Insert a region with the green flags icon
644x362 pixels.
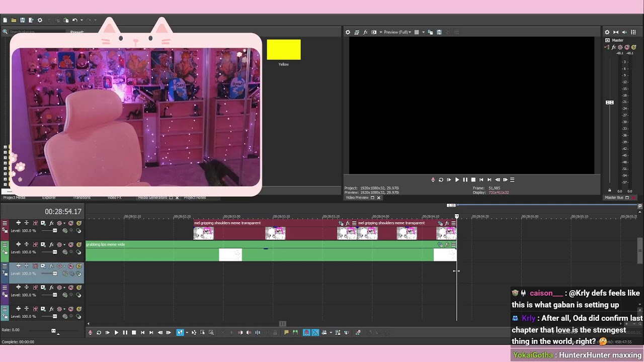[x=295, y=332]
